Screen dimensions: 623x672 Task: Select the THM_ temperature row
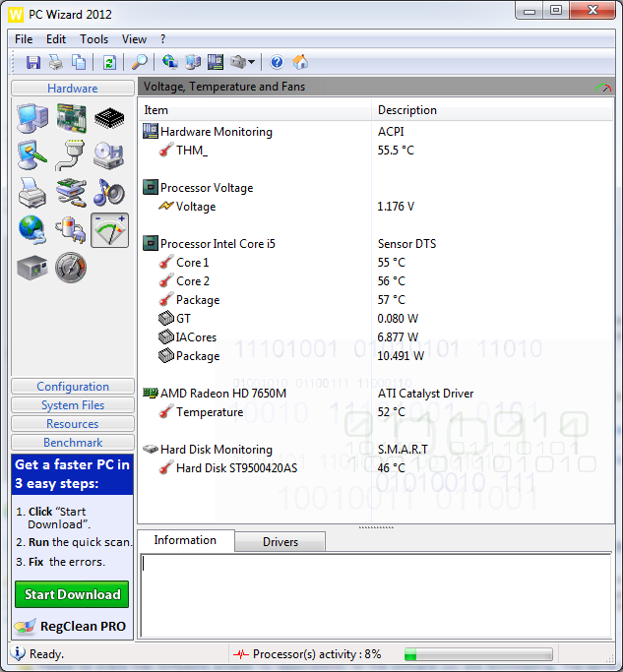tap(377, 151)
